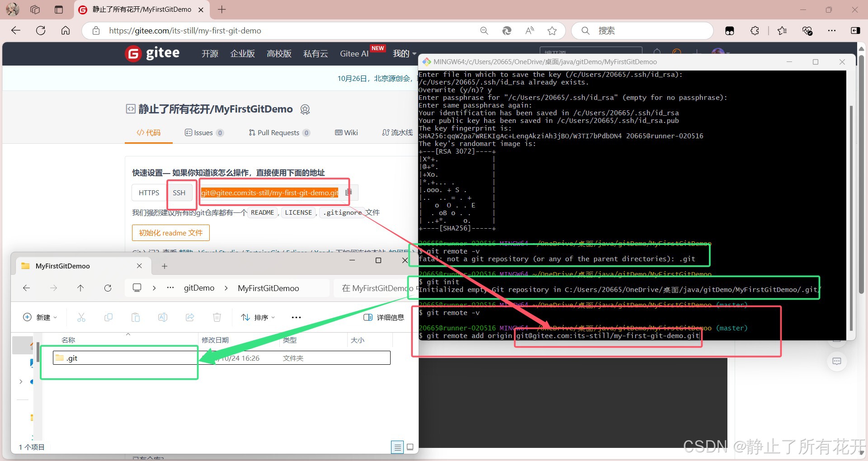The image size is (868, 461).
Task: Open the 代码 tab on Gitee
Action: 149,132
